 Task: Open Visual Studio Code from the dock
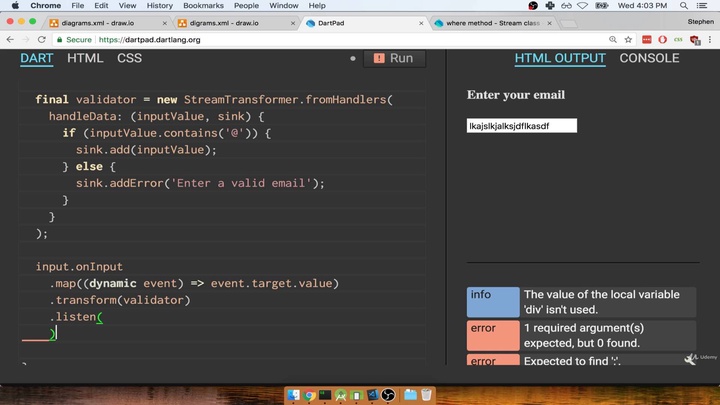[x=372, y=395]
